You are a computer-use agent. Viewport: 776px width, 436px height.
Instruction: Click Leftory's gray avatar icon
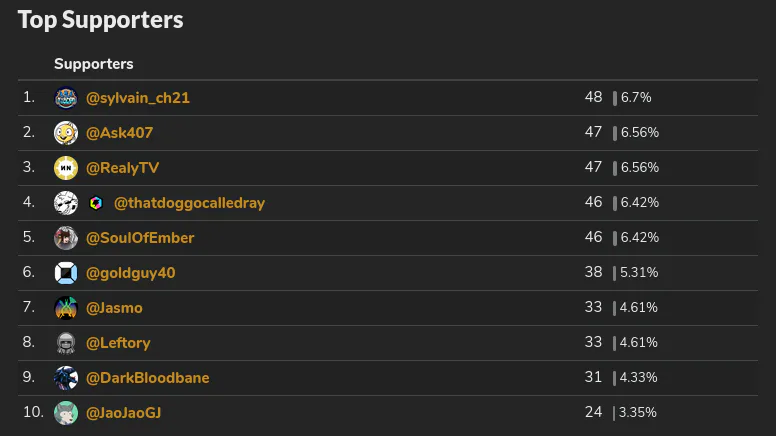[x=66, y=343]
